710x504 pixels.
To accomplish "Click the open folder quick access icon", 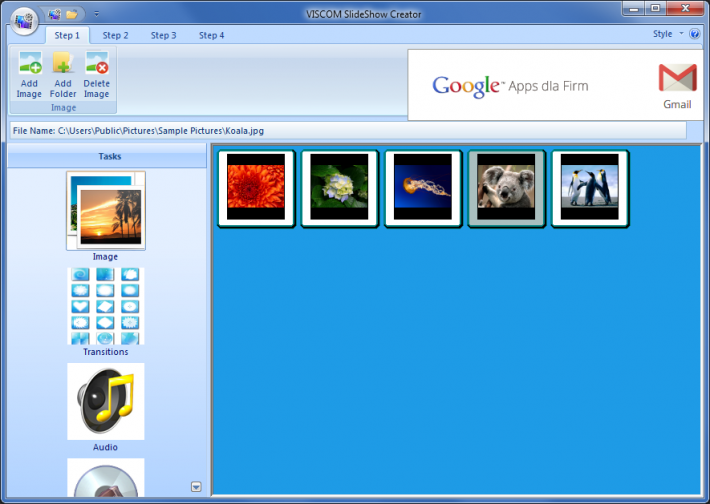I will pos(72,14).
